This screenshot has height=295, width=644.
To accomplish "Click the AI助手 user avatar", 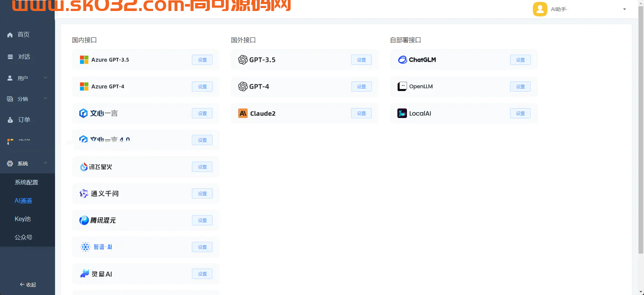I will pyautogui.click(x=540, y=9).
